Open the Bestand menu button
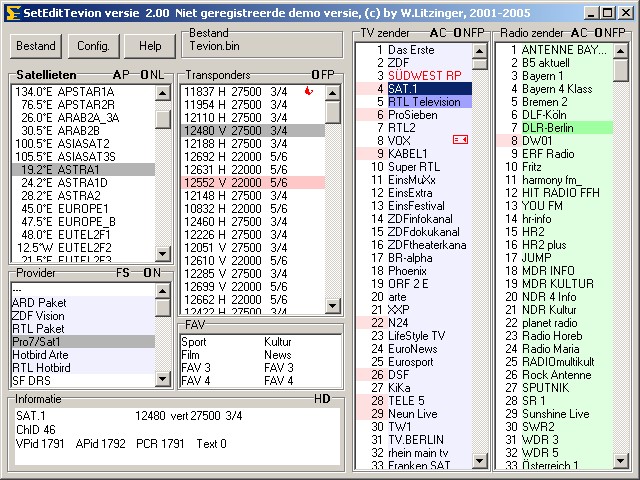 36,46
